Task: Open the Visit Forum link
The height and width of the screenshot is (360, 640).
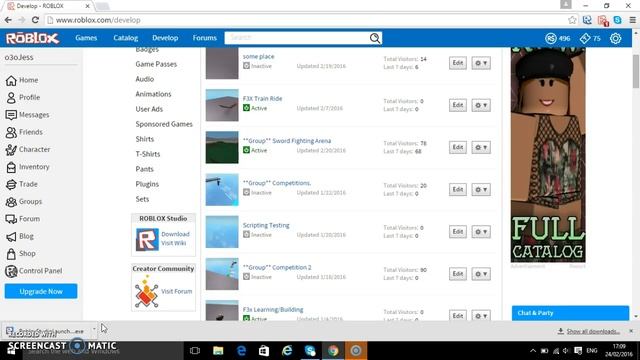Action: (x=176, y=291)
